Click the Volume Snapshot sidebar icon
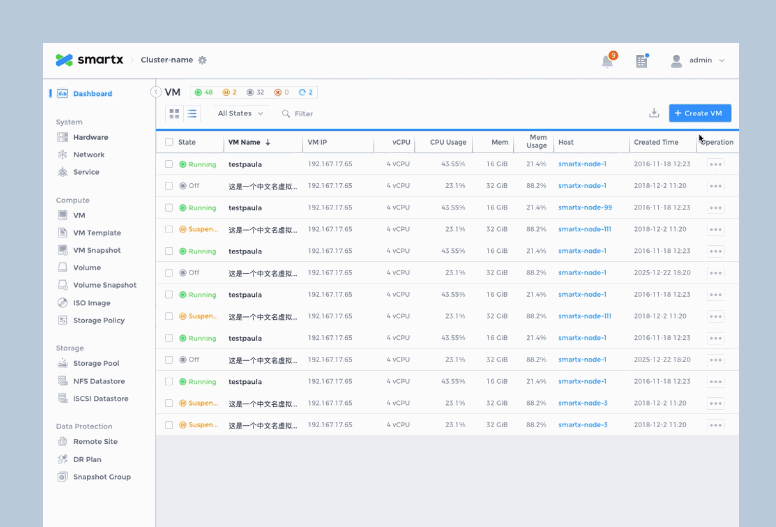This screenshot has width=776, height=527. [x=62, y=285]
